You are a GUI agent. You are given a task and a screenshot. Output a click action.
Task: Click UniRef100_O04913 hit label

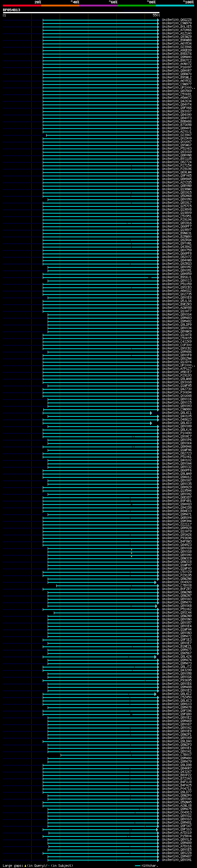(x=177, y=812)
